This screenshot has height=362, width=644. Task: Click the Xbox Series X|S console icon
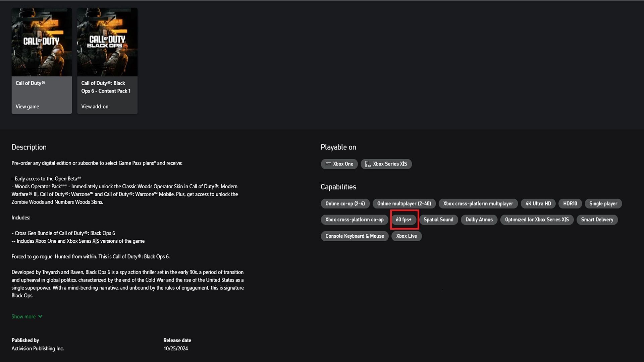point(368,164)
